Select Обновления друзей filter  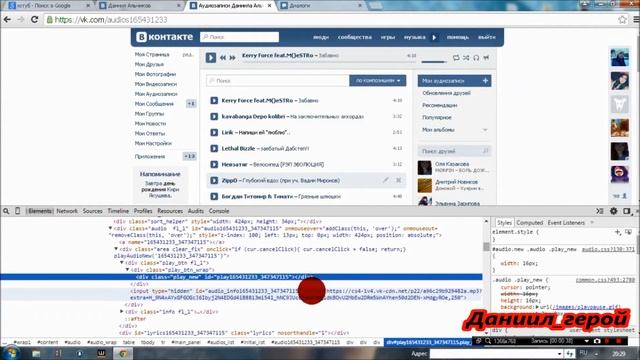coord(446,93)
